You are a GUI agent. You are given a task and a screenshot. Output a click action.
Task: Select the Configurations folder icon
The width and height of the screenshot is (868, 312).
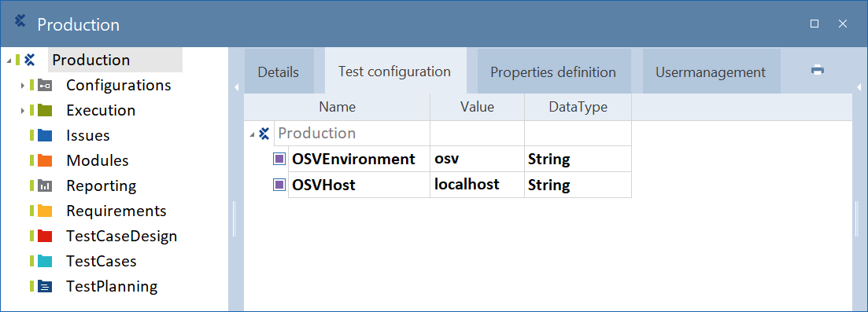tap(45, 85)
